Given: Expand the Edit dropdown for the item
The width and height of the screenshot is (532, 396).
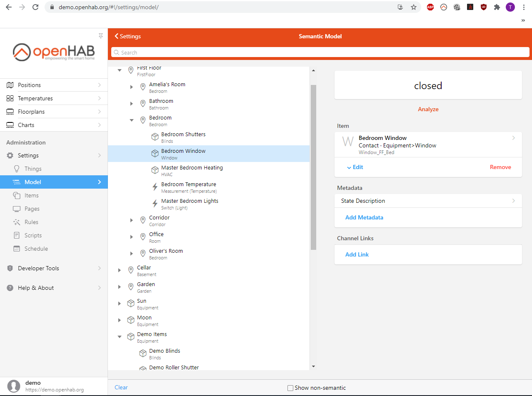Looking at the screenshot, I should (355, 167).
